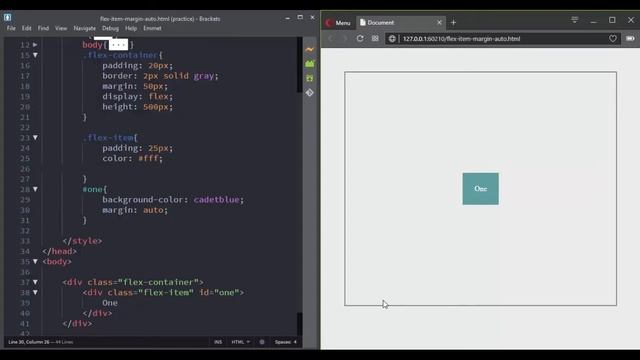Click the folded code ellipsis marker after body
The height and width of the screenshot is (360, 640).
[x=118, y=44]
